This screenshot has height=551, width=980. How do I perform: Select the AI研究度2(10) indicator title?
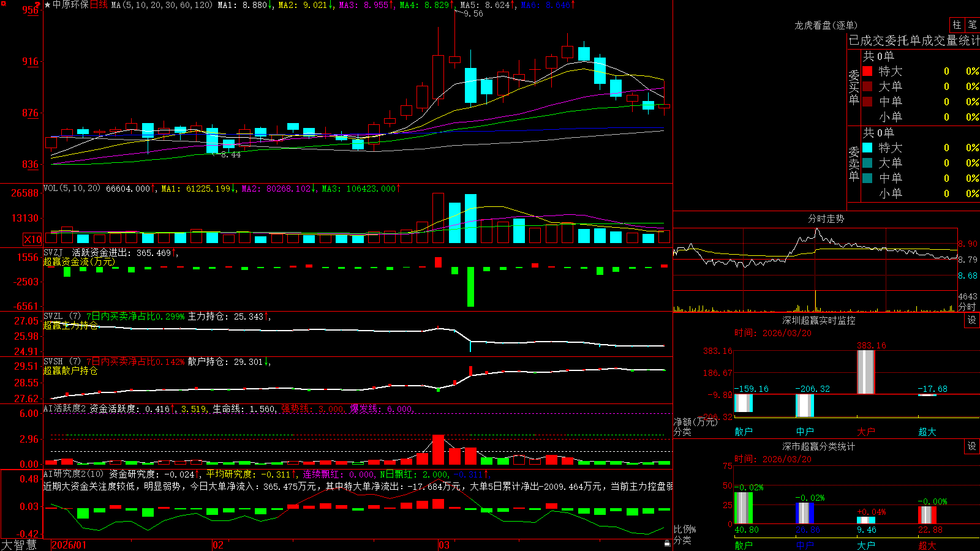pos(73,474)
